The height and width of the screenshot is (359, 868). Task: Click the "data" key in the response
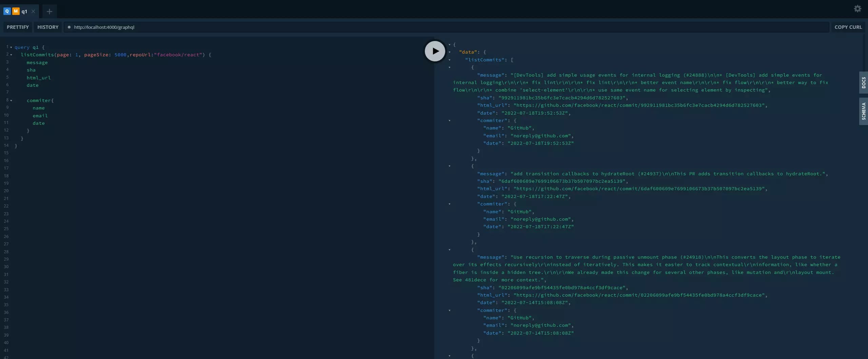468,52
